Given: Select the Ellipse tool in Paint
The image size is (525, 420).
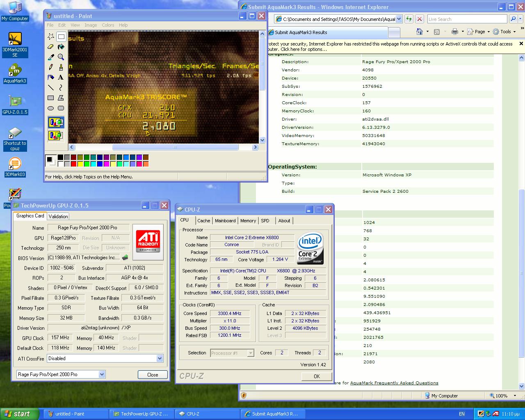Looking at the screenshot, I should pyautogui.click(x=51, y=108).
